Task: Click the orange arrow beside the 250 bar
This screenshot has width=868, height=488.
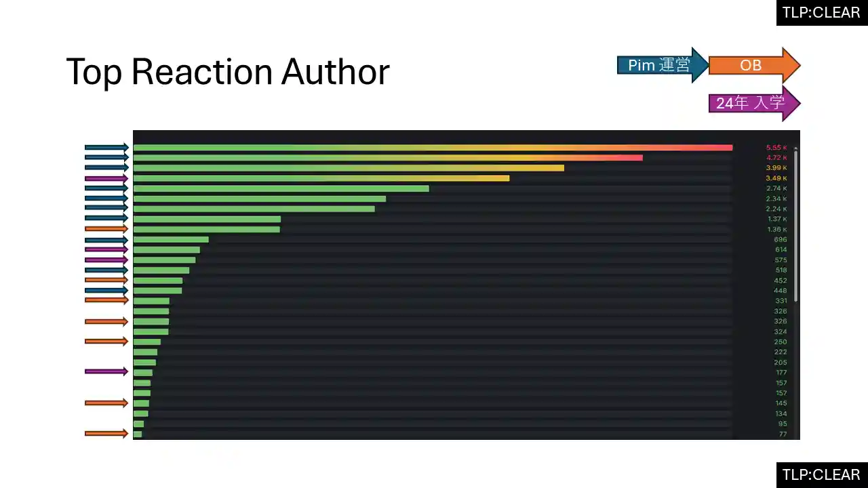Action: point(106,341)
